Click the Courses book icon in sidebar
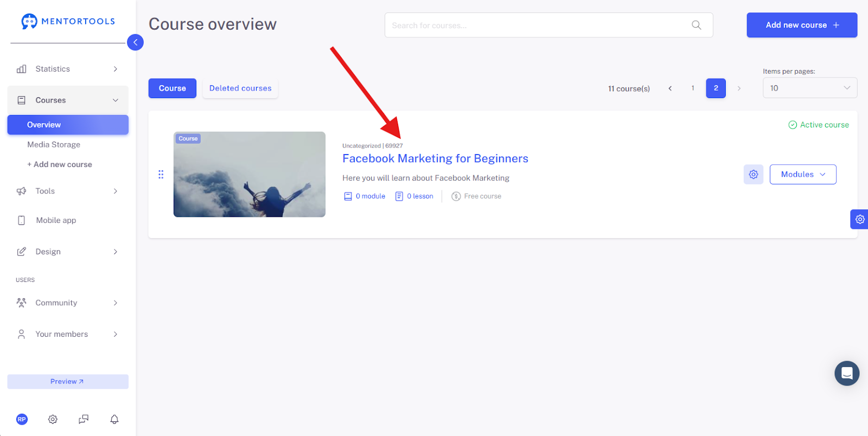 22,100
